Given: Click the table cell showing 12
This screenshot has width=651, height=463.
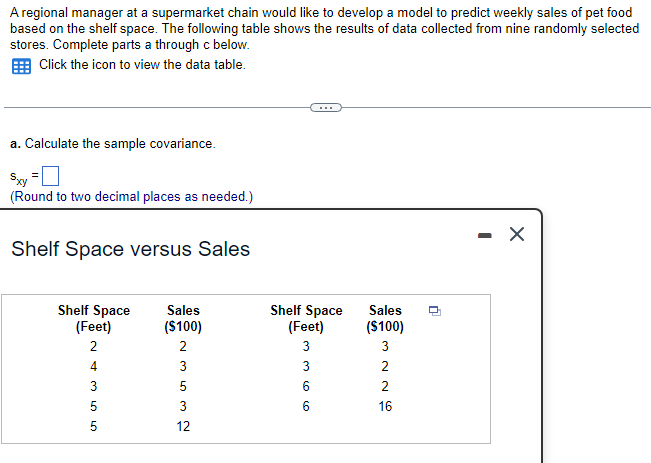Looking at the screenshot, I should (x=183, y=426).
